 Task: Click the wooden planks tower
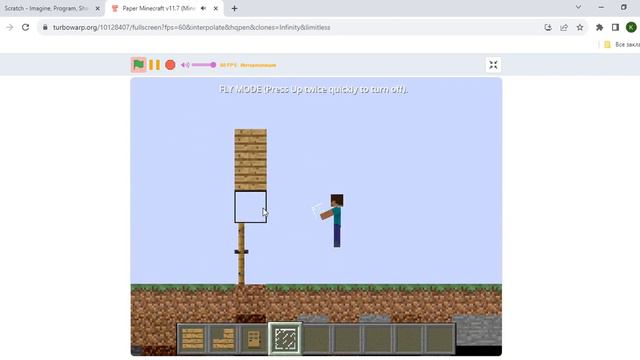coord(251,160)
